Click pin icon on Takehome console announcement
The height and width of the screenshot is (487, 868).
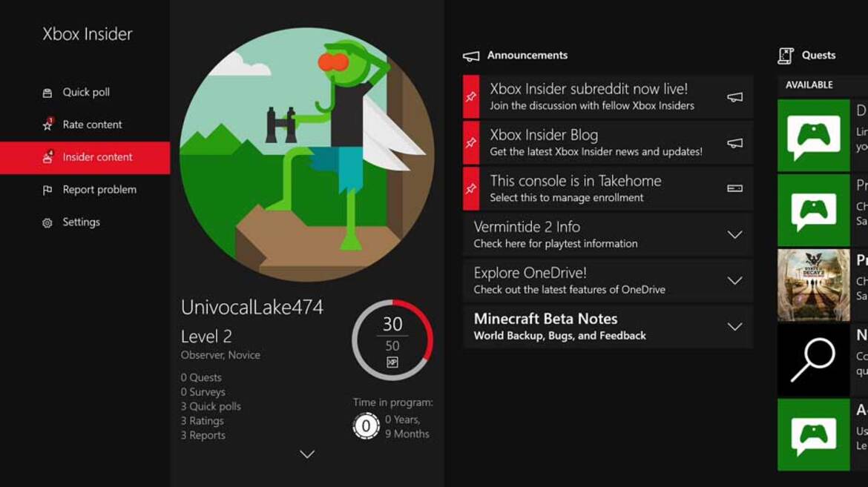coord(471,189)
